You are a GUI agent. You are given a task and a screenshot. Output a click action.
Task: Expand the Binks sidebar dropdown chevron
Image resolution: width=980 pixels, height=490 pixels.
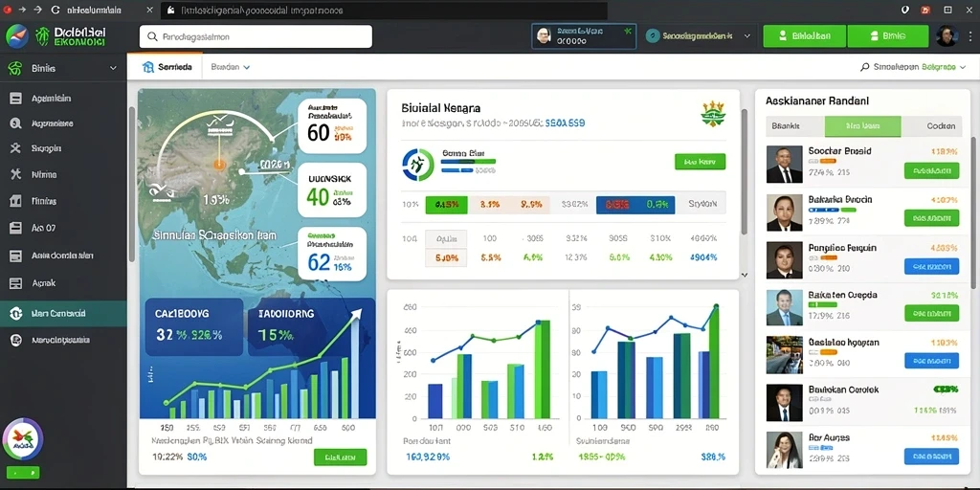coord(113,68)
